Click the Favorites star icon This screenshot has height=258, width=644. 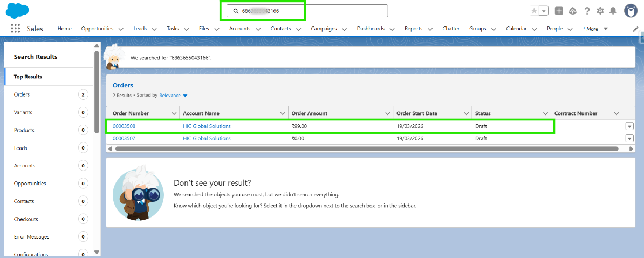coord(534,11)
